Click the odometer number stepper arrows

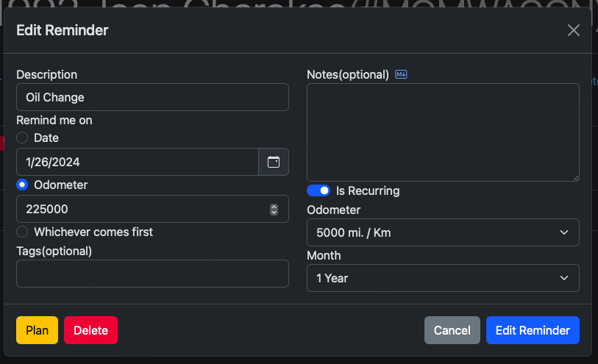tap(274, 209)
